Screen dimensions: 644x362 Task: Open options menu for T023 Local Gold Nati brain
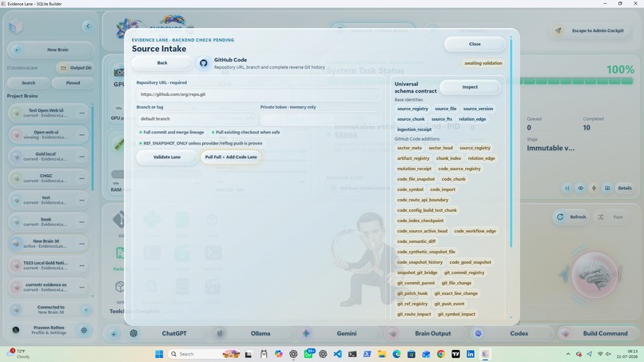[81, 265]
